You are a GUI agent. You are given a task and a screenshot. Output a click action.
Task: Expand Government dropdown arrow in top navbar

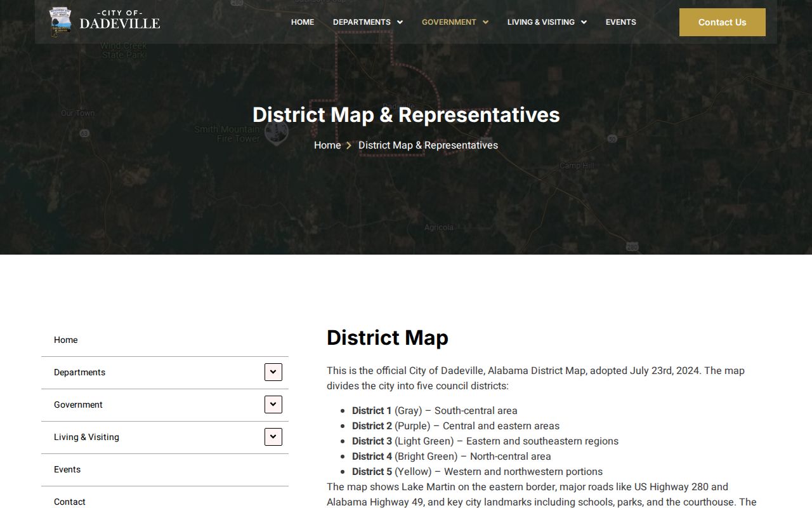click(485, 22)
